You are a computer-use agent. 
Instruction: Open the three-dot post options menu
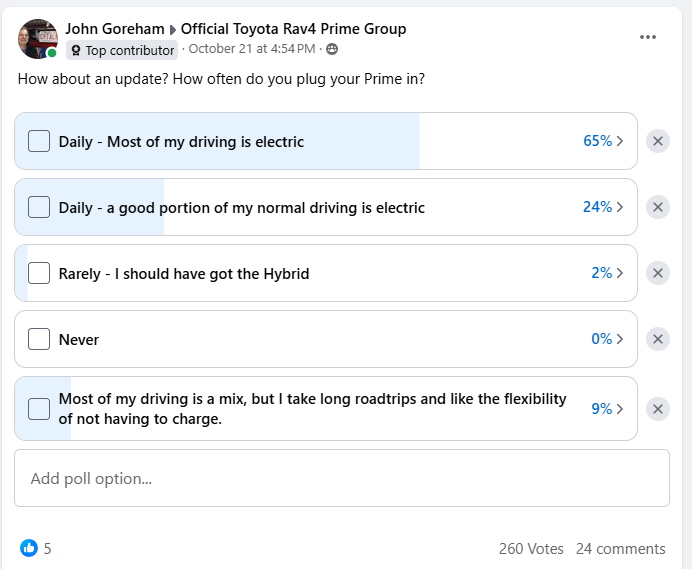point(648,37)
